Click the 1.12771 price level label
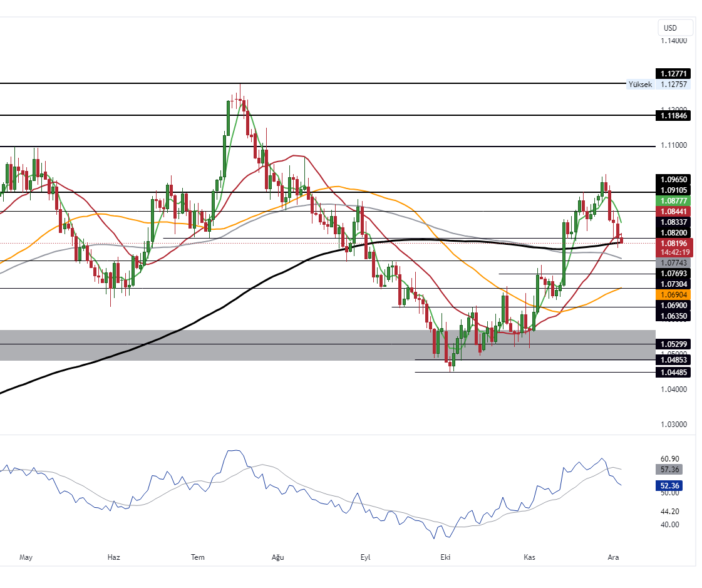The width and height of the screenshot is (702, 588). pos(674,73)
